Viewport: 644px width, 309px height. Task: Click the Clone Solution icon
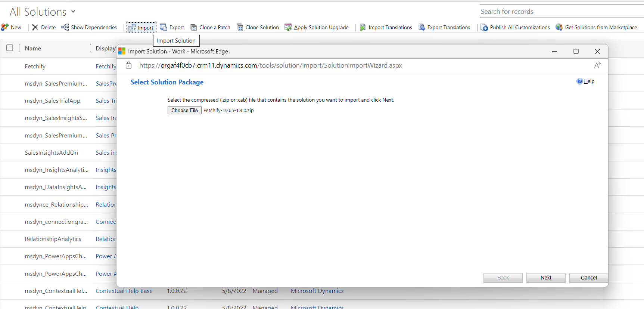[240, 27]
